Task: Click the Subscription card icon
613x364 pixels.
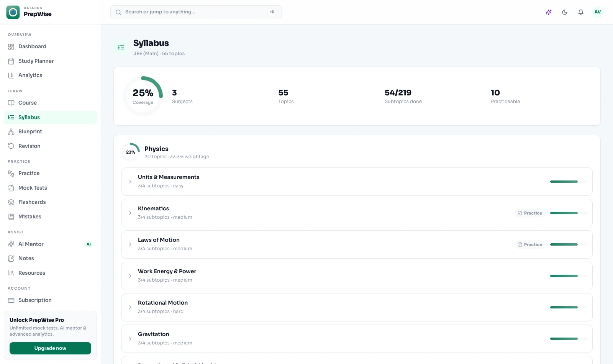Action: 11,300
